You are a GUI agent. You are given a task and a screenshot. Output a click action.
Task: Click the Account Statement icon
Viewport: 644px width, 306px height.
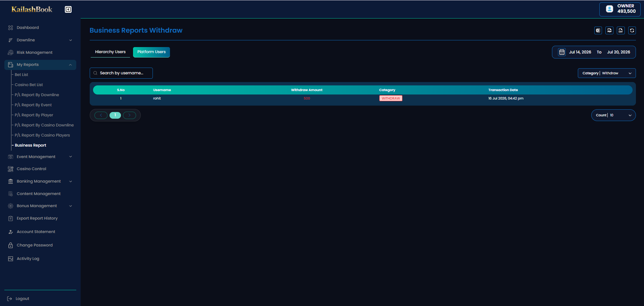tap(10, 232)
